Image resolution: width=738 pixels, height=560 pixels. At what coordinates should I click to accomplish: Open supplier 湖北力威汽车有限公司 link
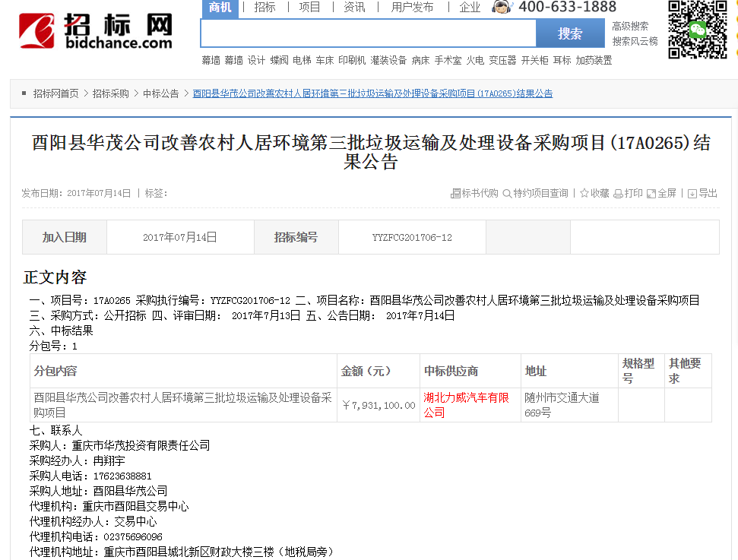tap(466, 405)
